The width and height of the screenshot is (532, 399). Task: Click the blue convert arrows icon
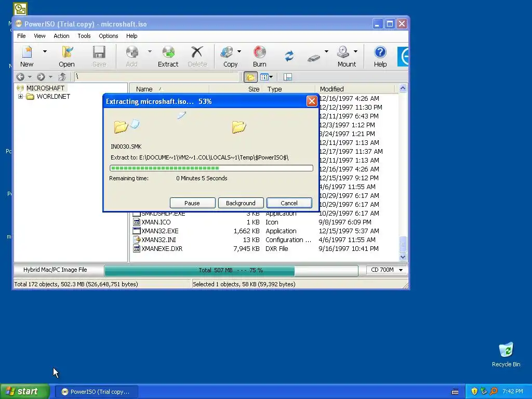click(289, 56)
